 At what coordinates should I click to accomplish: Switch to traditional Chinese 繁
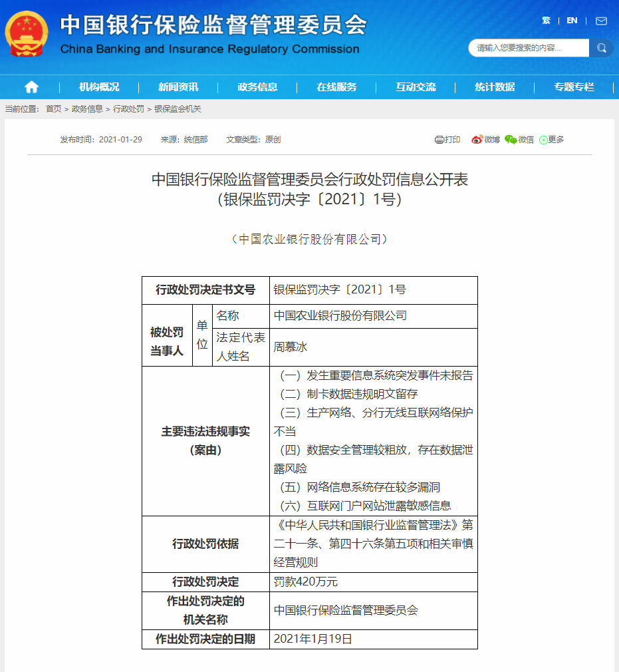[546, 21]
